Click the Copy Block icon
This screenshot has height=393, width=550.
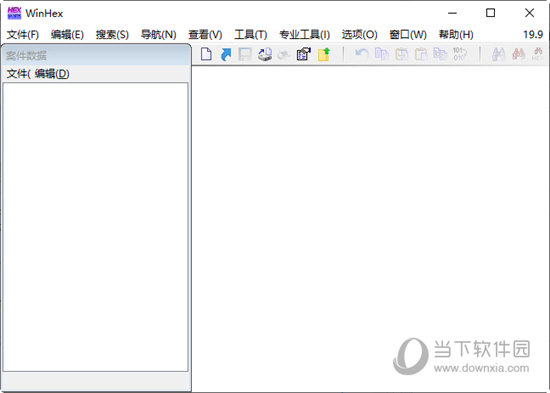click(382, 54)
